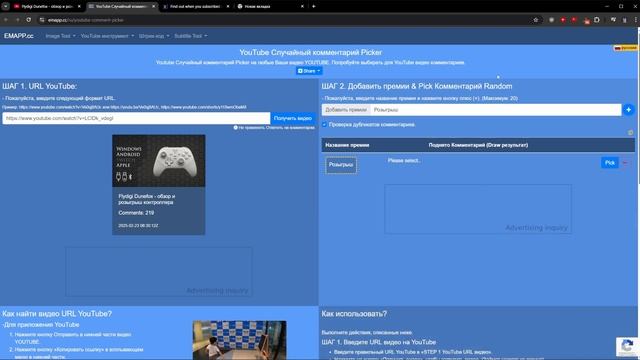Click the 'Добавить премии' label
The height and width of the screenshot is (360, 640).
(346, 110)
